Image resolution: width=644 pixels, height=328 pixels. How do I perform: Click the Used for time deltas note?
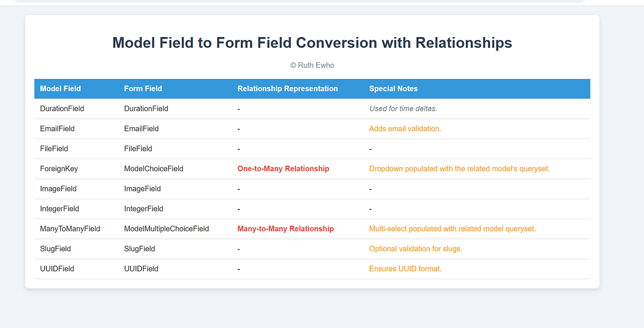point(402,108)
